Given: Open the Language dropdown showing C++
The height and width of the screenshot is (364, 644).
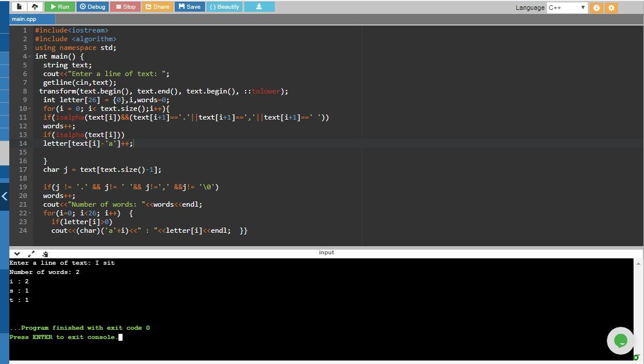Looking at the screenshot, I should coord(567,8).
